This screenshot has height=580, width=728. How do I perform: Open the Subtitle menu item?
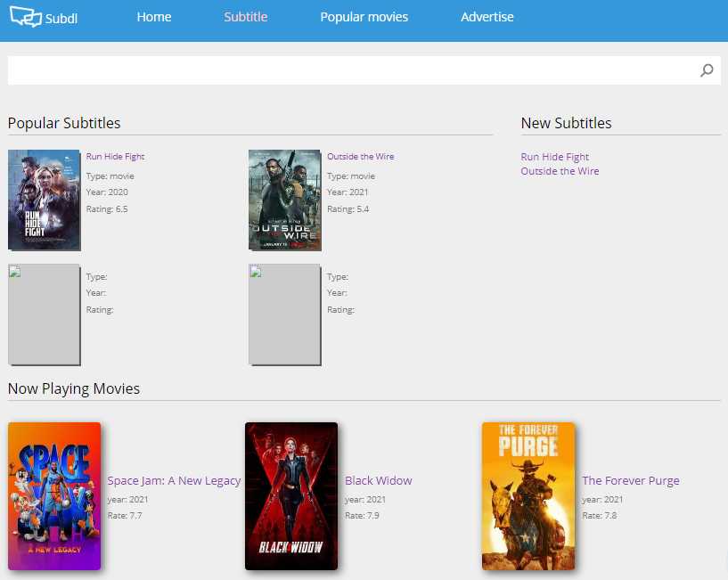246,17
